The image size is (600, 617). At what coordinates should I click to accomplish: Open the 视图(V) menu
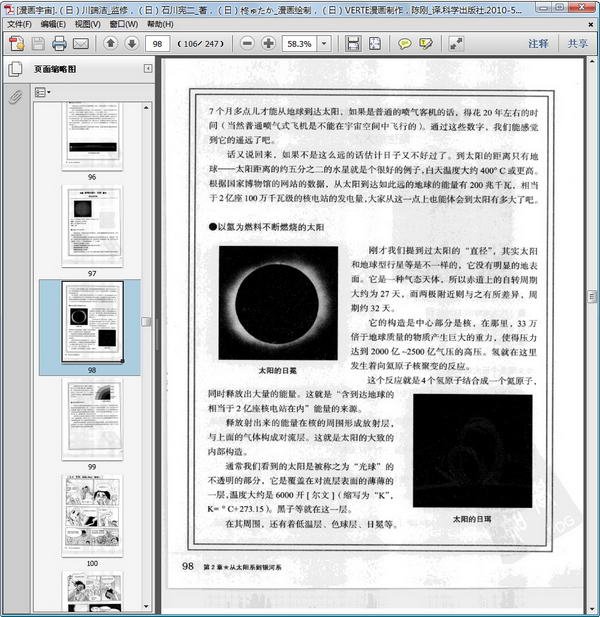point(87,24)
